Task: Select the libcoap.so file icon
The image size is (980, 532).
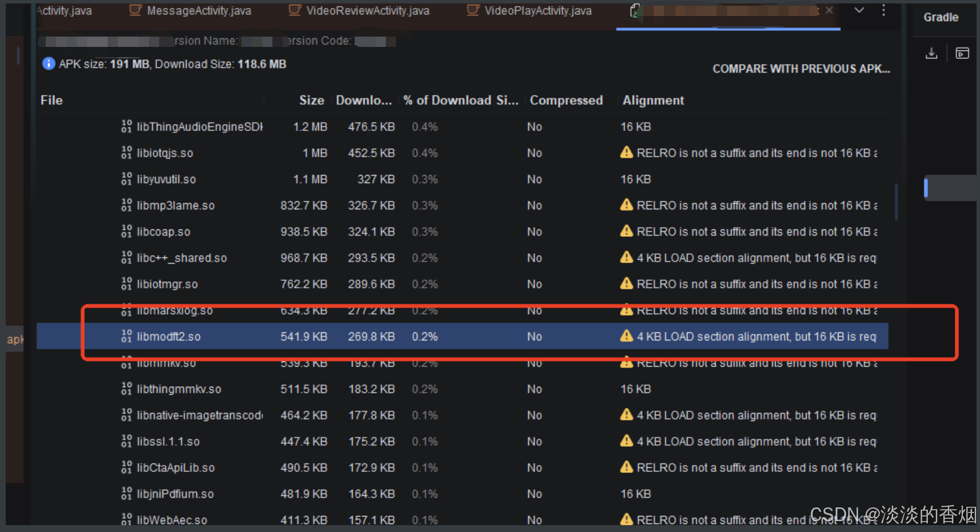Action: [127, 232]
